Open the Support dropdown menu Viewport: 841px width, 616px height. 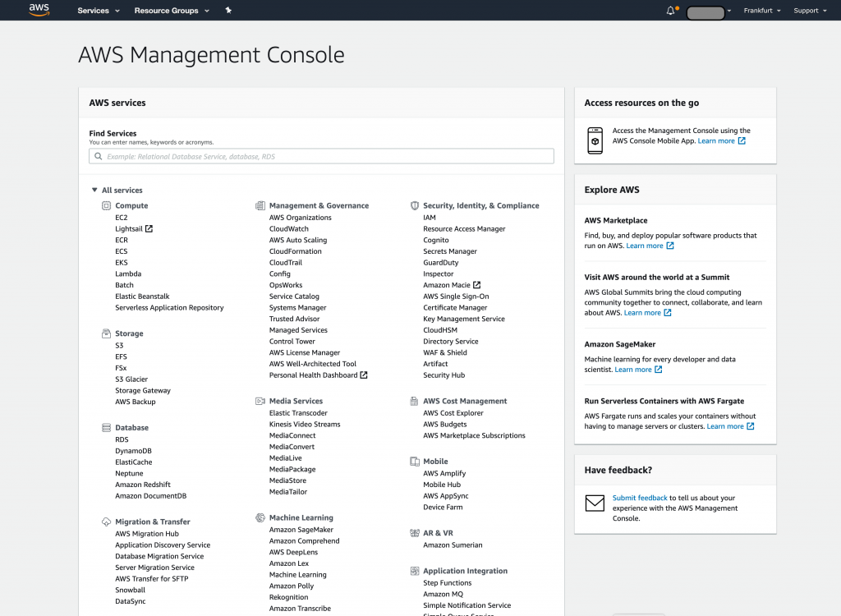[810, 11]
